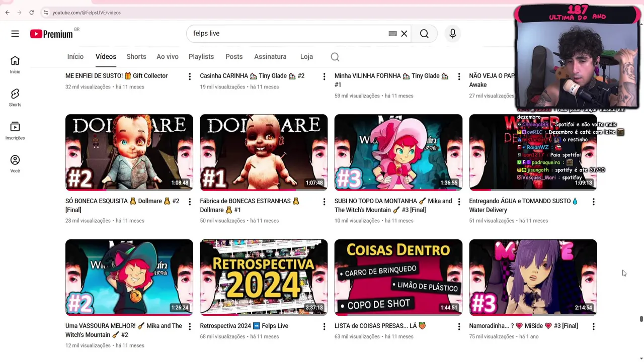Screen dimensions: 644x362
Task: Open options menu for Water Delivery video
Action: tap(593, 202)
